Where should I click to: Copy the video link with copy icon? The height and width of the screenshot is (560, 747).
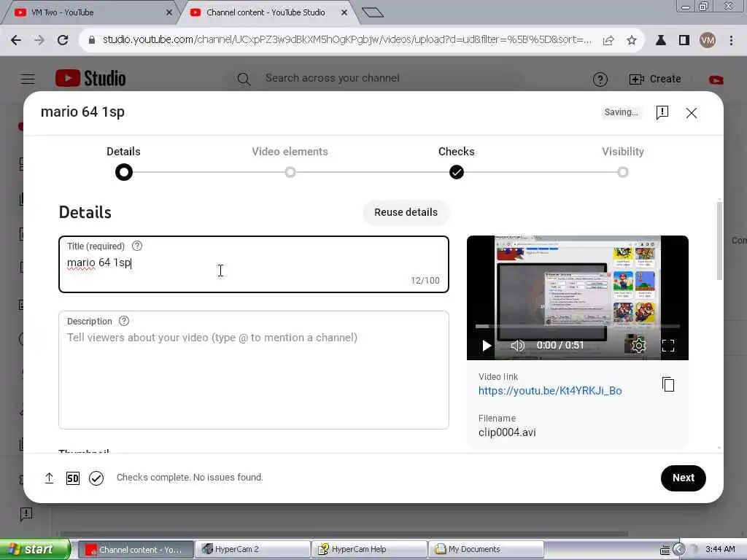tap(668, 384)
